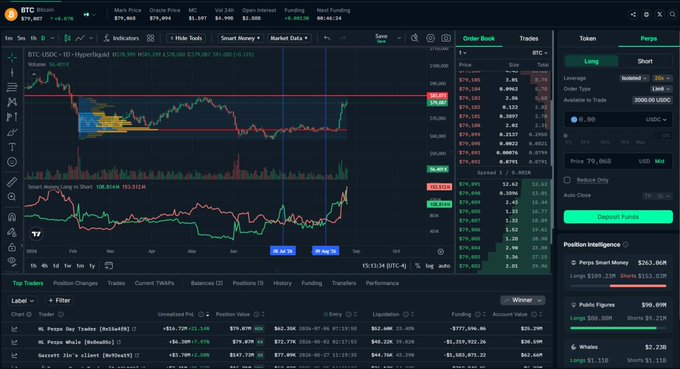This screenshot has width=680, height=369.
Task: Select the crosshair cursor tool
Action: click(12, 58)
